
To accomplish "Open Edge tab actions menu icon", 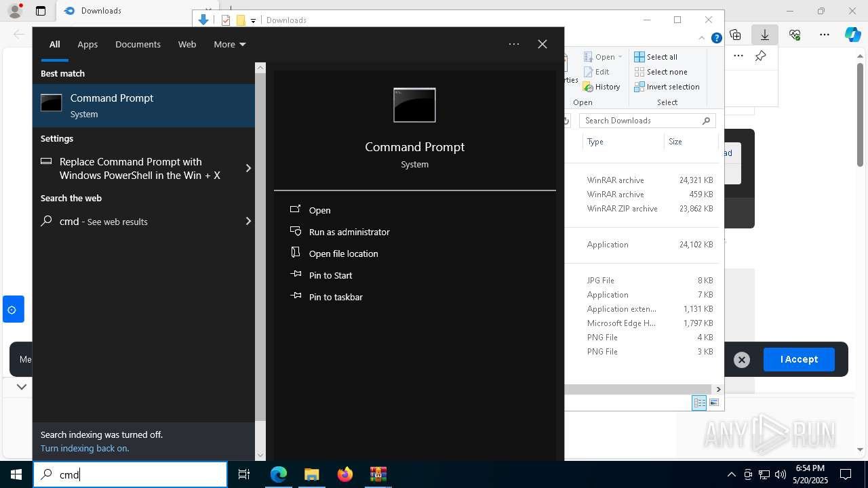I will click(x=41, y=11).
